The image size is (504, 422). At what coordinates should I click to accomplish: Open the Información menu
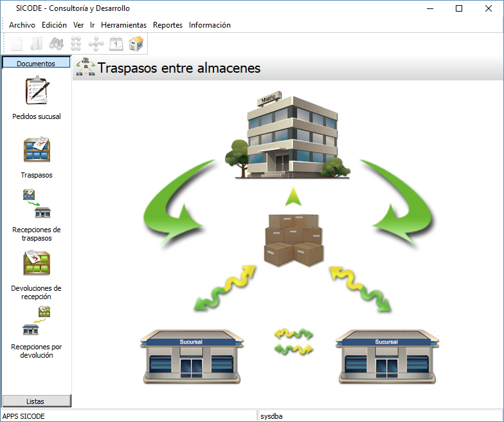tap(210, 25)
